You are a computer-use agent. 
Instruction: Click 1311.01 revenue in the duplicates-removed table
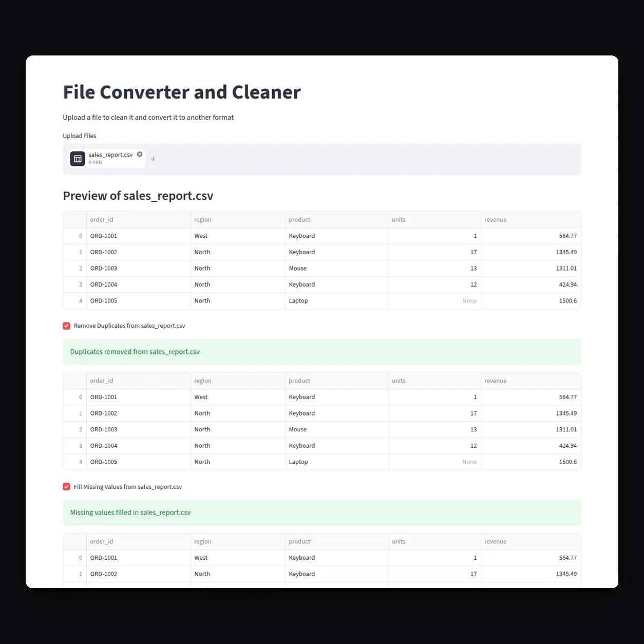coord(531,430)
